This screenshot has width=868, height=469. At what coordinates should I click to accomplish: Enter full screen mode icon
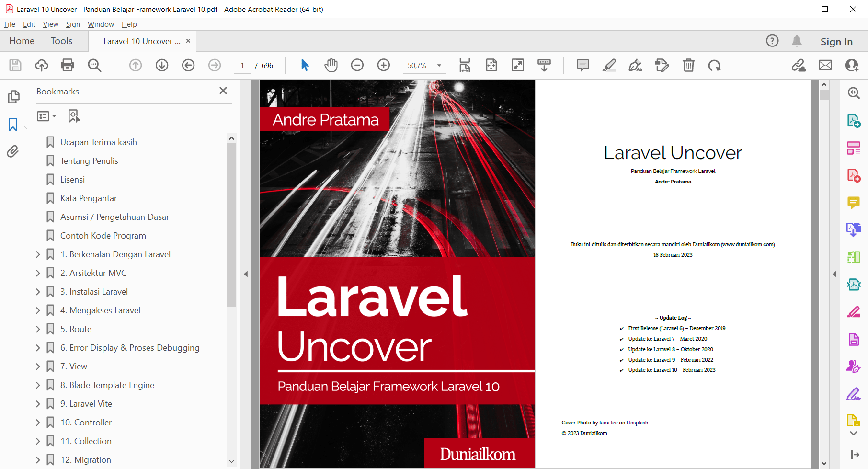click(518, 65)
